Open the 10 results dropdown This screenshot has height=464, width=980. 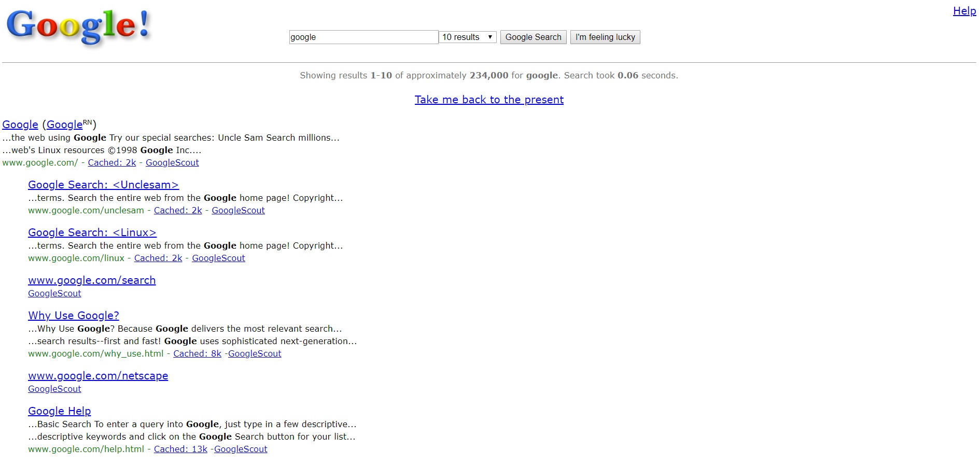[x=468, y=37]
